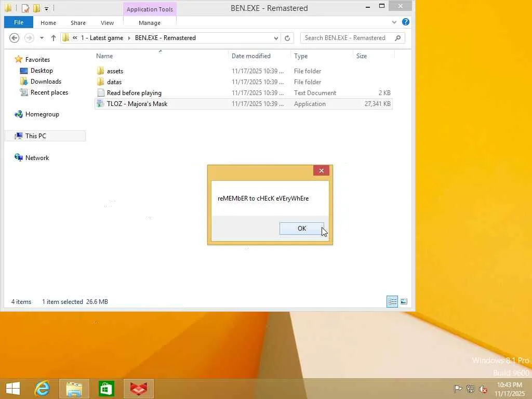Click the 'Read before playing' file name

[x=134, y=92]
